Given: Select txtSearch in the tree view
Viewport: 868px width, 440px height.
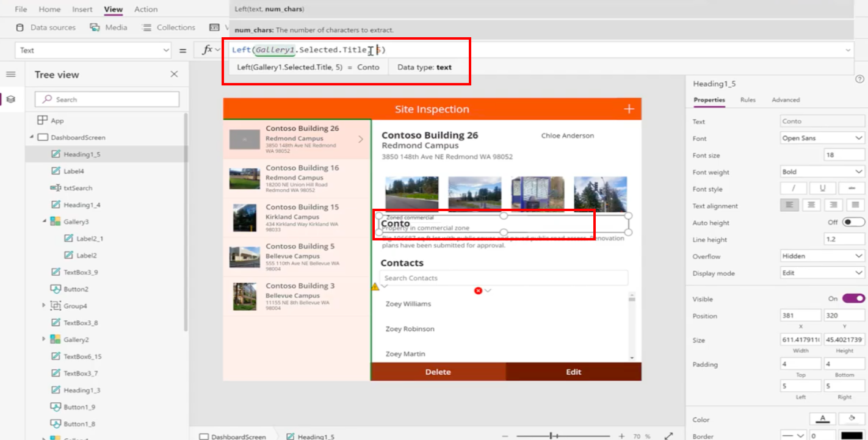Looking at the screenshot, I should tap(78, 188).
